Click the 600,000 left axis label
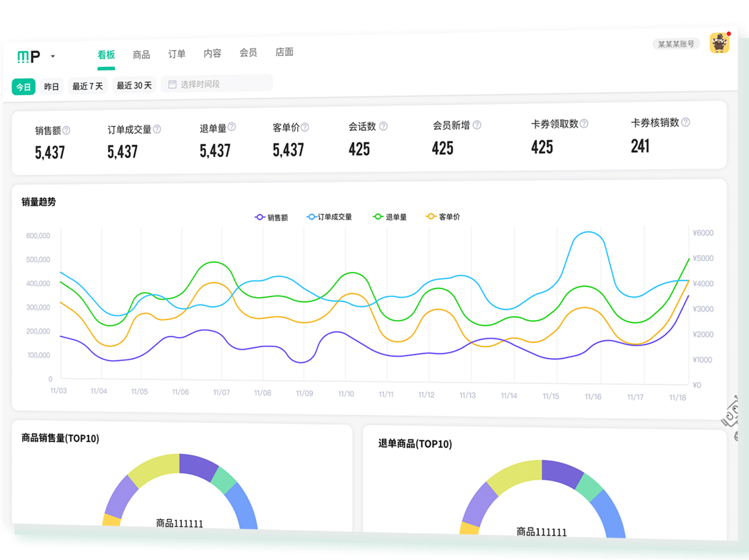749x560 pixels. pos(39,236)
